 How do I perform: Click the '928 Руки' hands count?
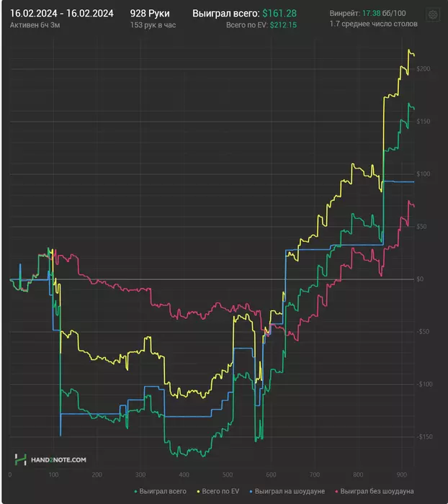[150, 13]
